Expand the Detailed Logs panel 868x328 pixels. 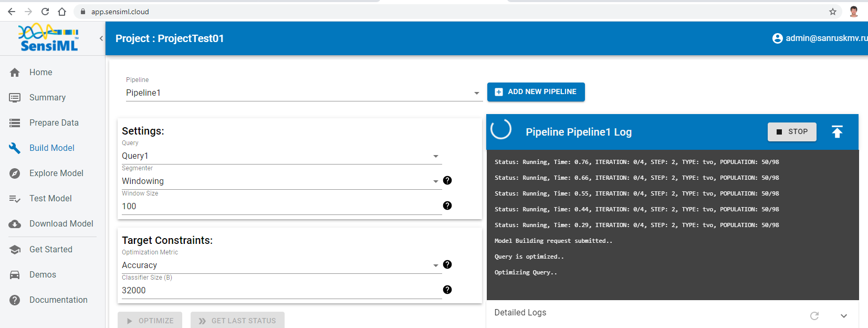(844, 316)
